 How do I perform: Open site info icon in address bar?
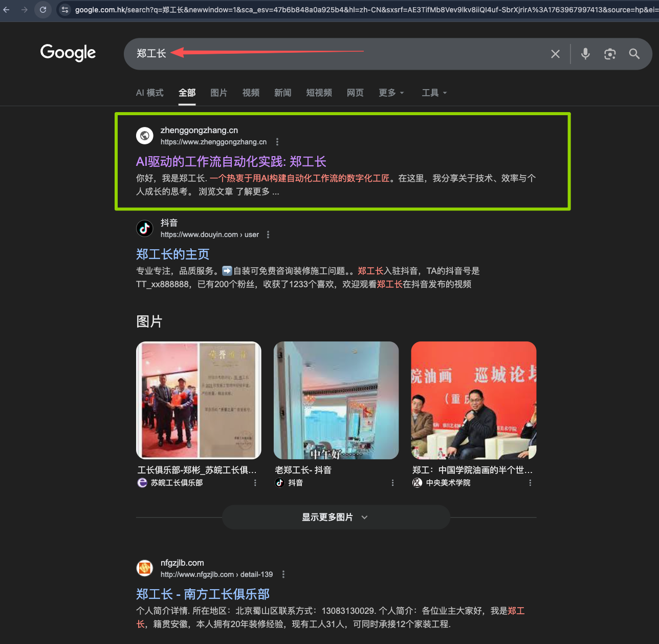(x=65, y=9)
